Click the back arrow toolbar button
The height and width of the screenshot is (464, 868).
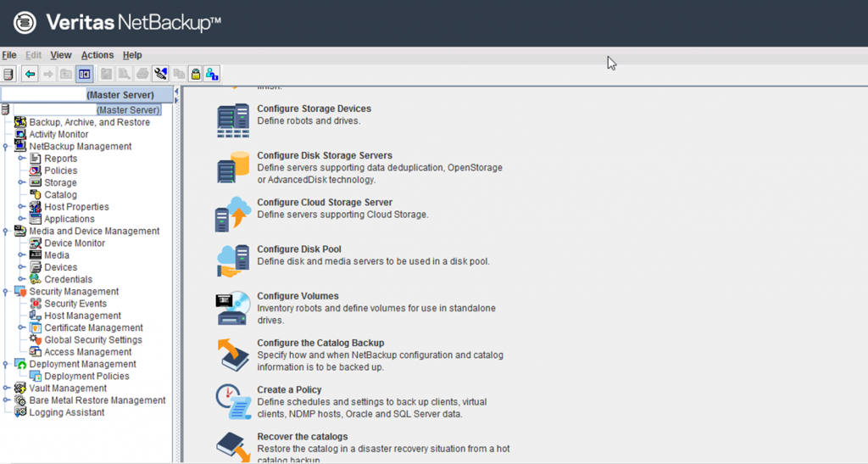[30, 74]
